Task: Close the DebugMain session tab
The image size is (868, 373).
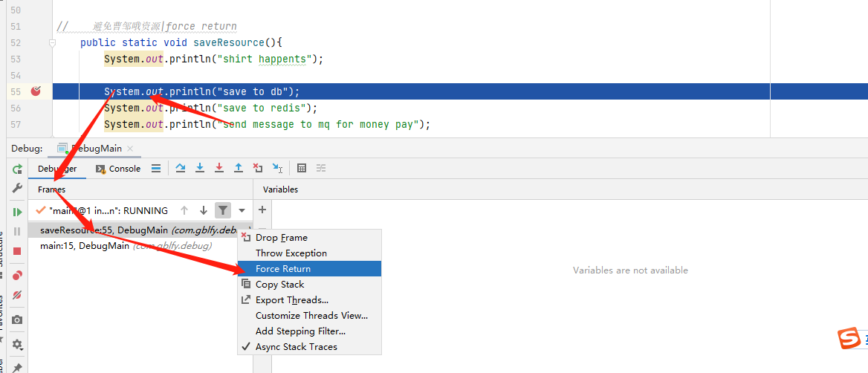Action: click(x=130, y=149)
